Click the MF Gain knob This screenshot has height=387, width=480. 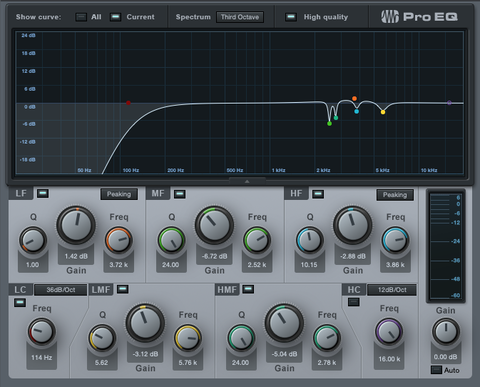(214, 225)
